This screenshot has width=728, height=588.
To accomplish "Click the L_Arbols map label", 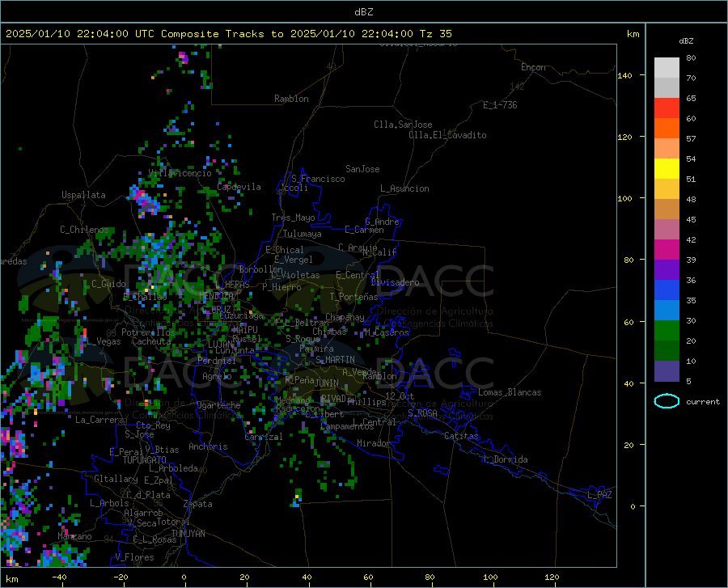I will pyautogui.click(x=109, y=503).
